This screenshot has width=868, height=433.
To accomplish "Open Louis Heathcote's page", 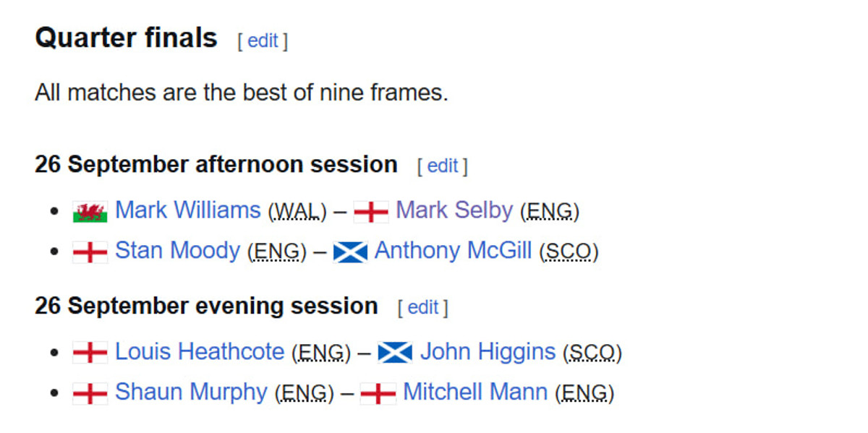I will (200, 352).
